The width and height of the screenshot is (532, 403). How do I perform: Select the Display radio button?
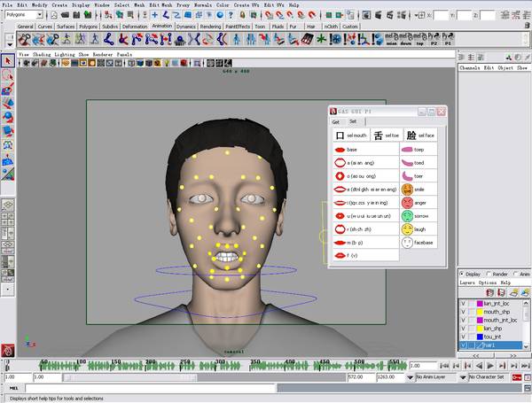click(463, 274)
